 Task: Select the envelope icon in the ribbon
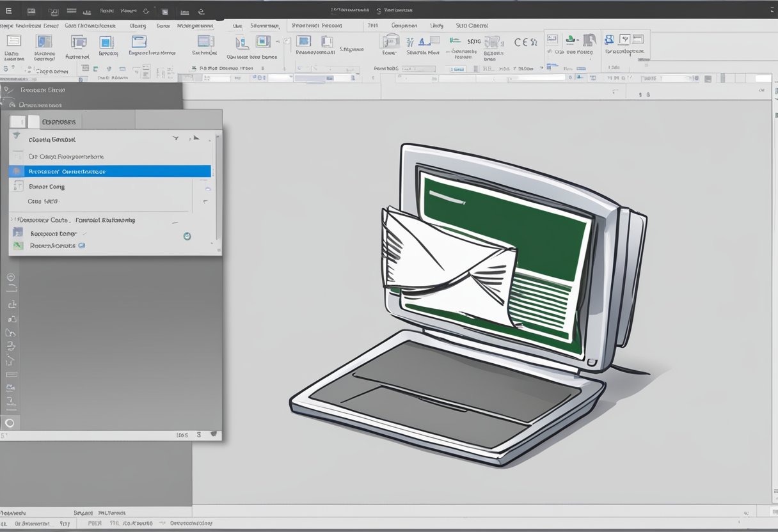coord(139,42)
